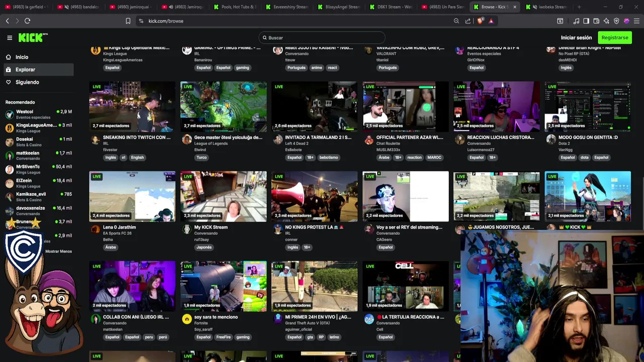Click the fiivestar streamer avatar
The width and height of the screenshot is (644, 362).
point(95,140)
